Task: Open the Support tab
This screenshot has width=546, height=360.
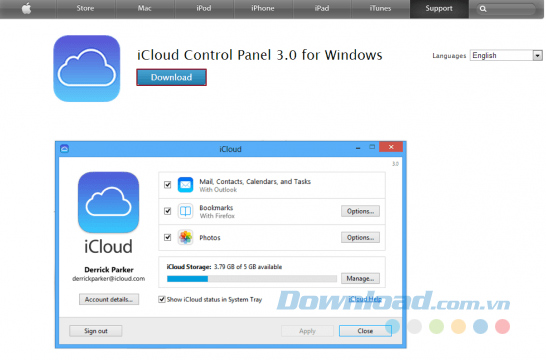Action: click(x=439, y=8)
